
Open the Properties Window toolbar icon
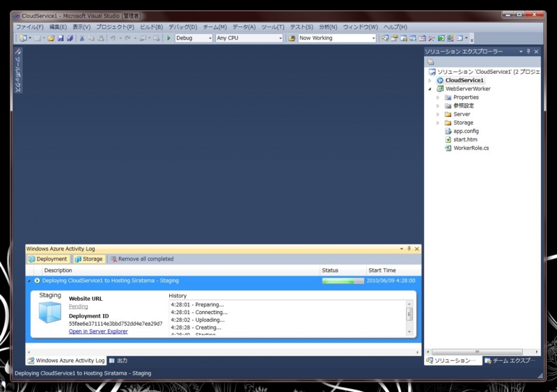point(394,38)
